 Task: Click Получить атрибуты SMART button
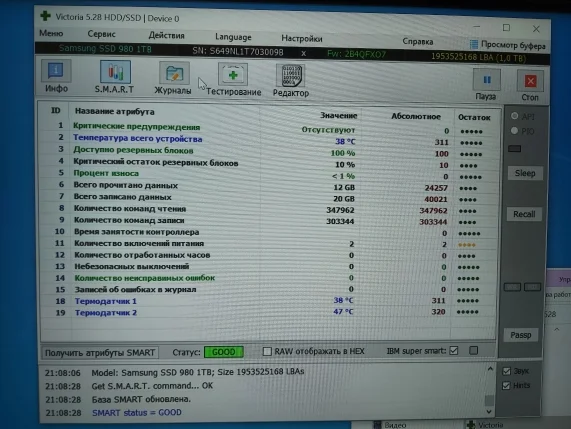pyautogui.click(x=100, y=353)
